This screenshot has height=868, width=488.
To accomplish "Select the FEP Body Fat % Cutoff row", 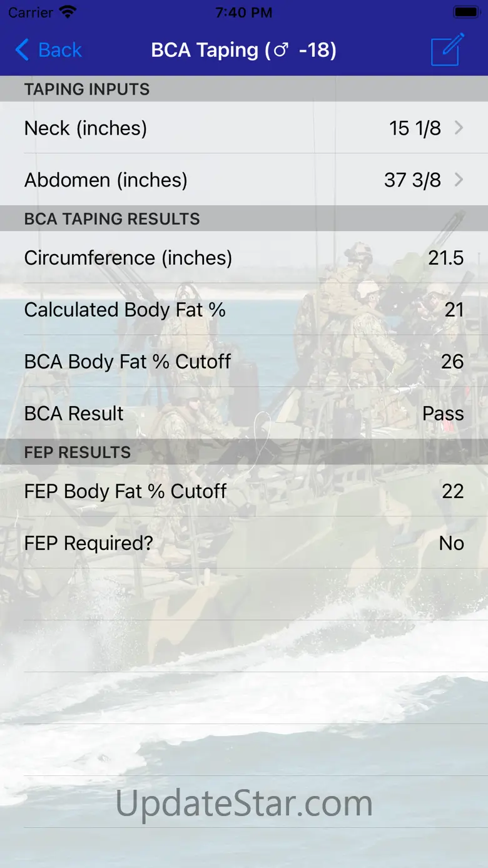I will click(x=244, y=491).
